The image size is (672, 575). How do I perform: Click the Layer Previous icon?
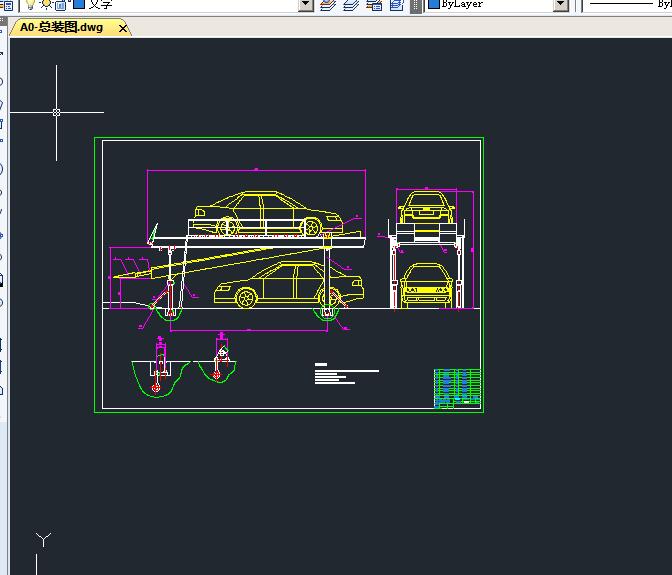coord(351,5)
